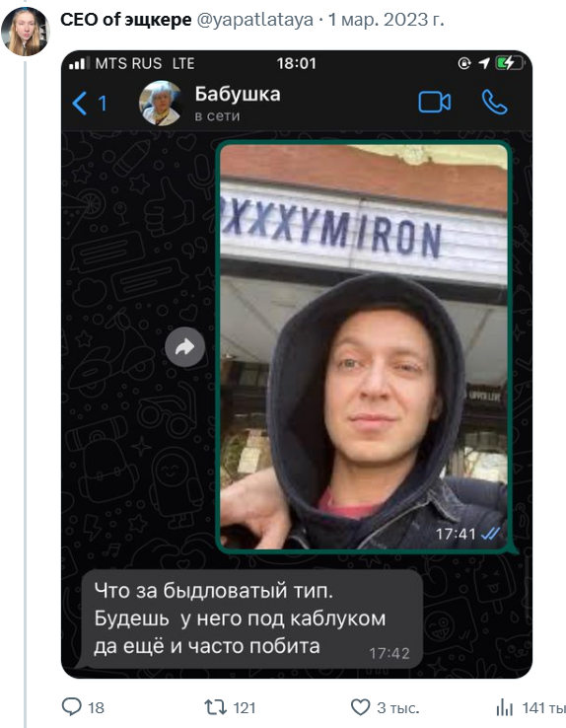Open Бабушка contact profile picture
Image resolution: width=566 pixels, height=728 pixels.
[161, 103]
